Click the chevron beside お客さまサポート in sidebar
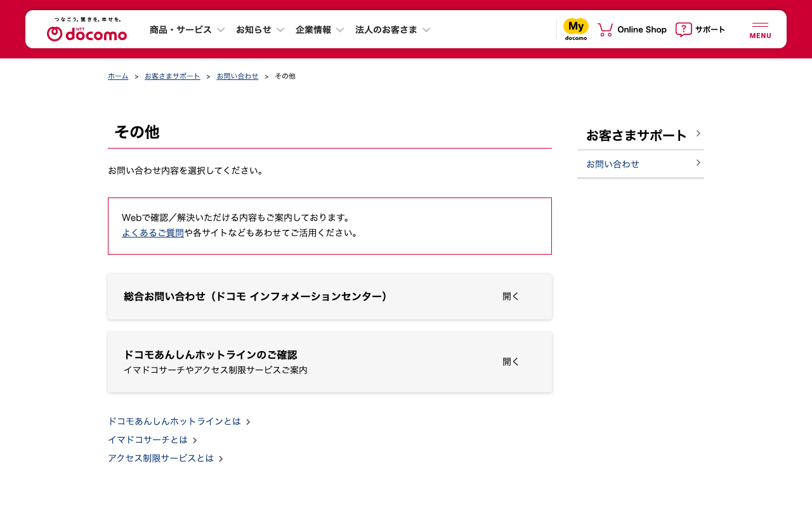The height and width of the screenshot is (508, 812). tap(698, 133)
